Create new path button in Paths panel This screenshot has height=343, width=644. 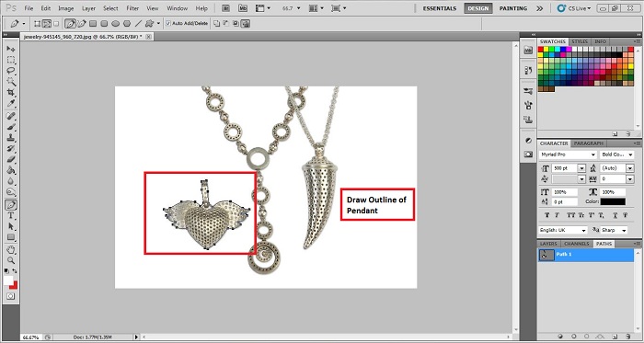tap(615, 336)
